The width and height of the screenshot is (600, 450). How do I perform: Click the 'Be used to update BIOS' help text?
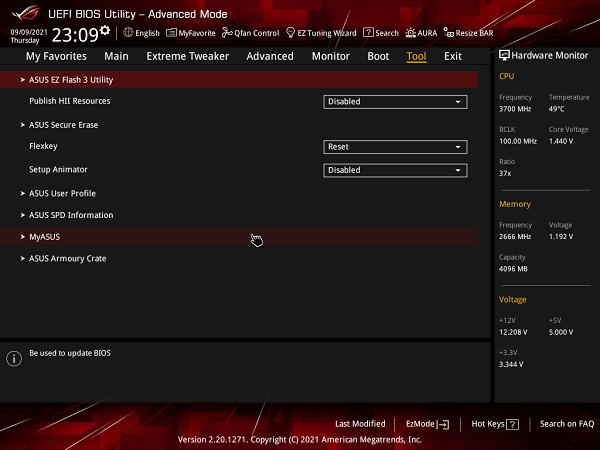coord(70,353)
